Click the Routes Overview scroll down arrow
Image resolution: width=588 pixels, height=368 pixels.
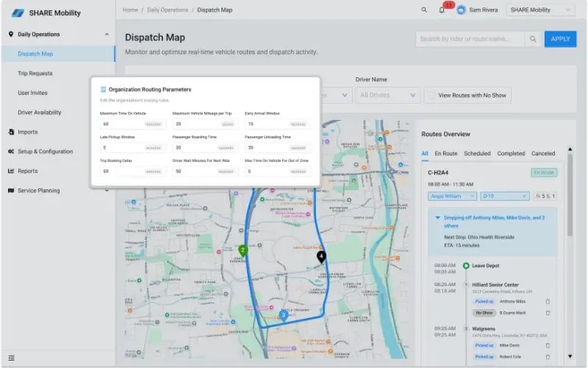[570, 356]
